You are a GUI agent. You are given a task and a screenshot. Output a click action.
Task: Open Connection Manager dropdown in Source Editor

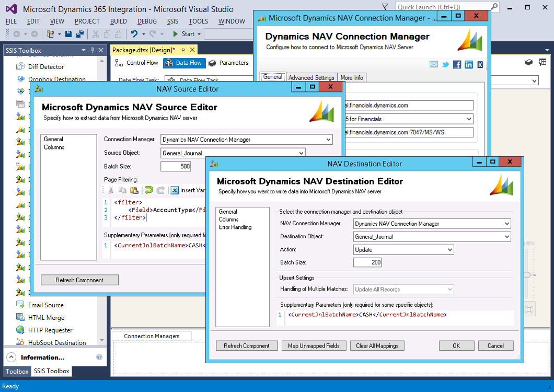(x=328, y=140)
